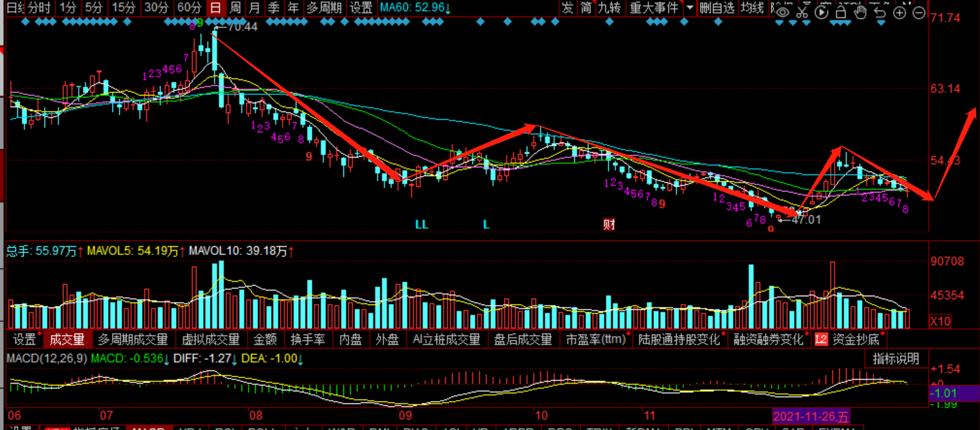980x430 pixels.
Task: Toggle the 九转 indicator
Action: pos(609,8)
